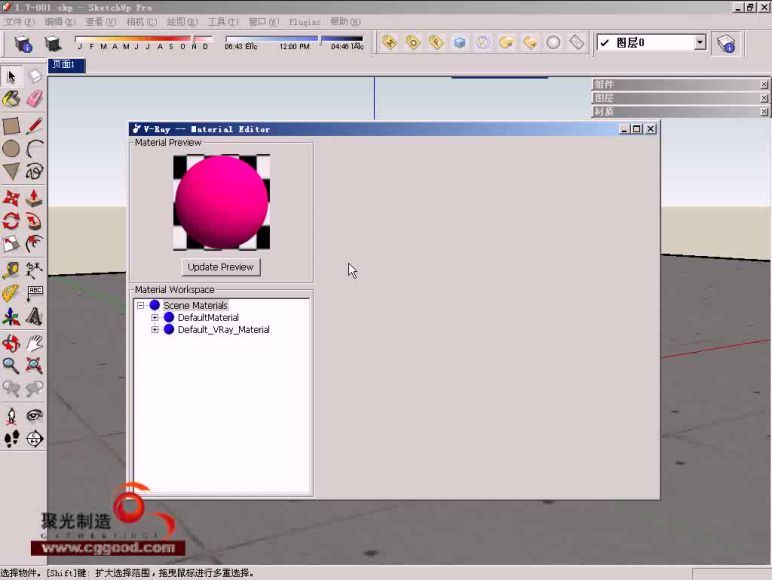The width and height of the screenshot is (772, 580).
Task: Expand the DefaultMaterial node
Action: tap(155, 318)
